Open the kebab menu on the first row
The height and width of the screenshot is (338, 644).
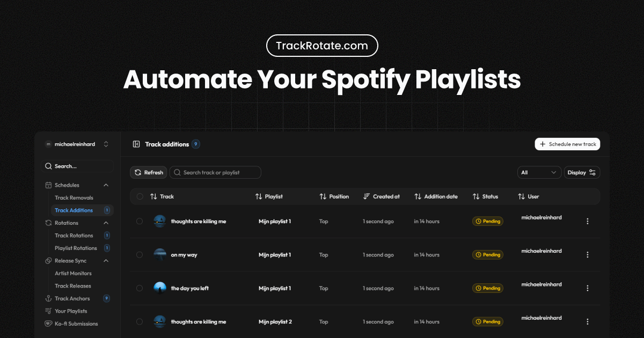[x=588, y=221]
